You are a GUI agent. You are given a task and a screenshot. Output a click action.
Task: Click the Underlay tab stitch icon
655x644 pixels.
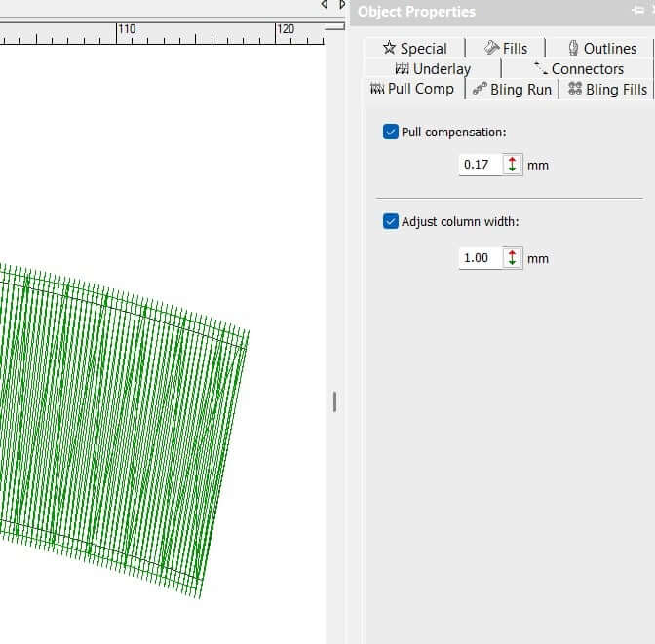(402, 69)
